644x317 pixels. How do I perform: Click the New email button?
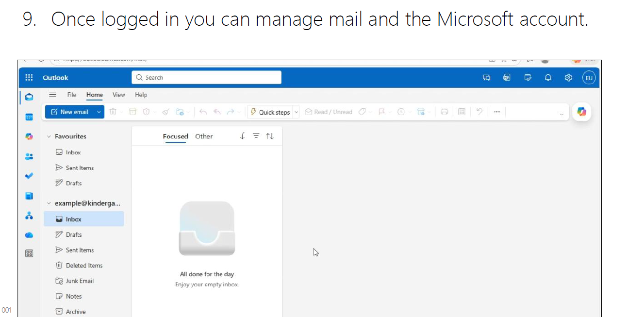(70, 112)
